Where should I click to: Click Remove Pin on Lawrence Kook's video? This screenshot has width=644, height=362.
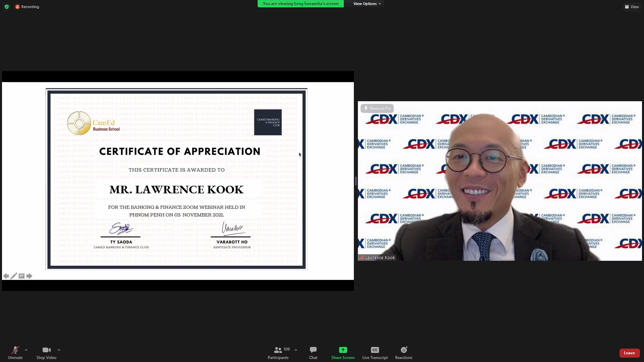377,108
